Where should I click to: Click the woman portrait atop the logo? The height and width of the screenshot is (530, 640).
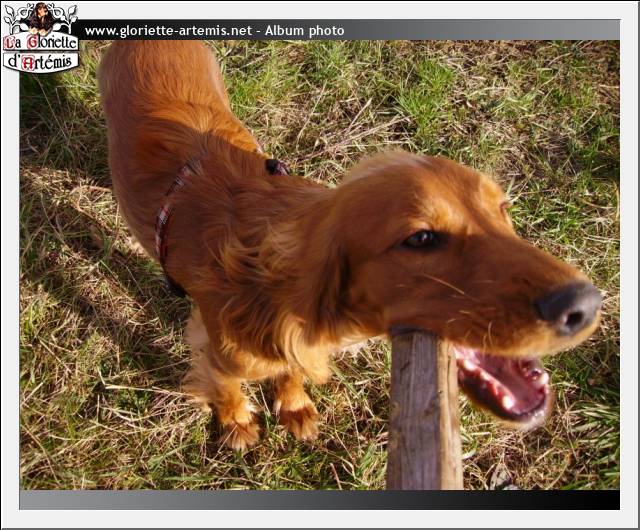(x=40, y=16)
